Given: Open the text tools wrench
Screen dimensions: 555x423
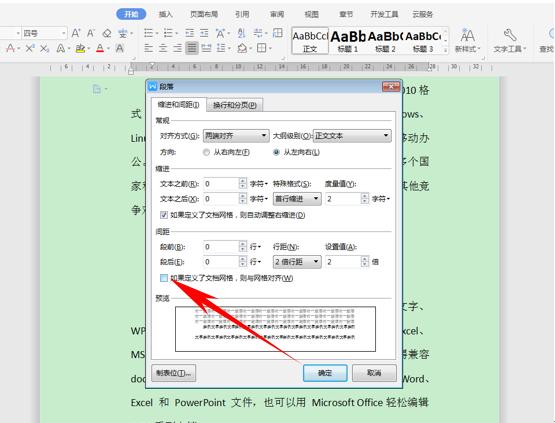Looking at the screenshot, I should pos(510,40).
